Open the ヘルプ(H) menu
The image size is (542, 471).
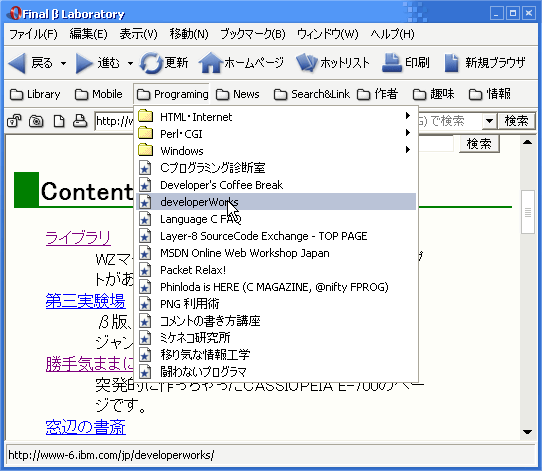pos(392,34)
